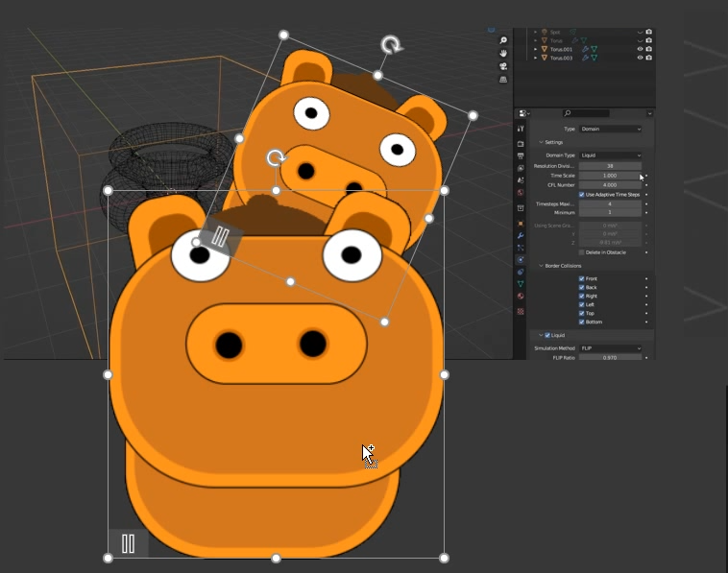
Task: Click Time Scale field showing 1.000
Action: point(610,176)
